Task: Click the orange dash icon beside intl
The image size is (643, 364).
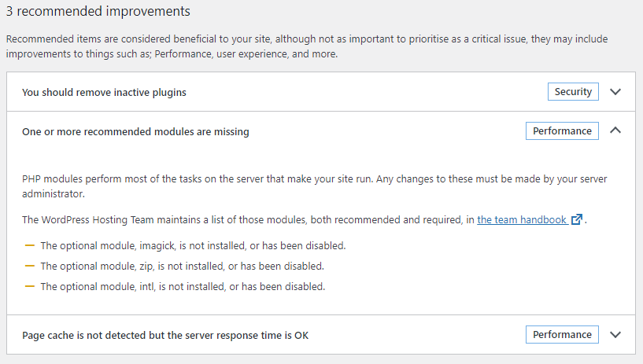Action: tap(30, 286)
